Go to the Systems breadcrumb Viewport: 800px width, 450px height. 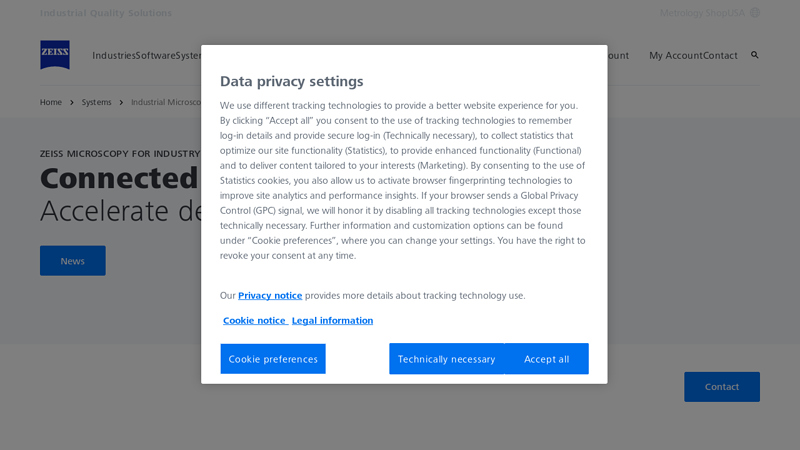click(96, 102)
